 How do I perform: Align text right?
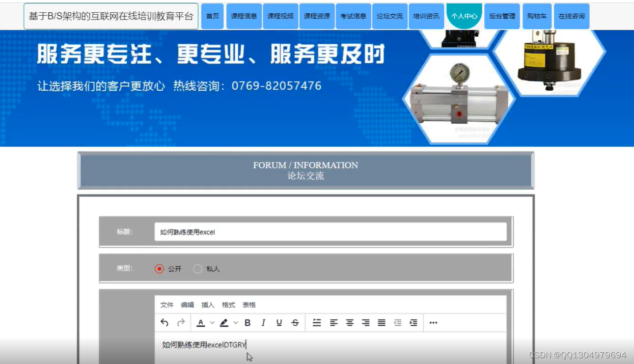click(365, 323)
